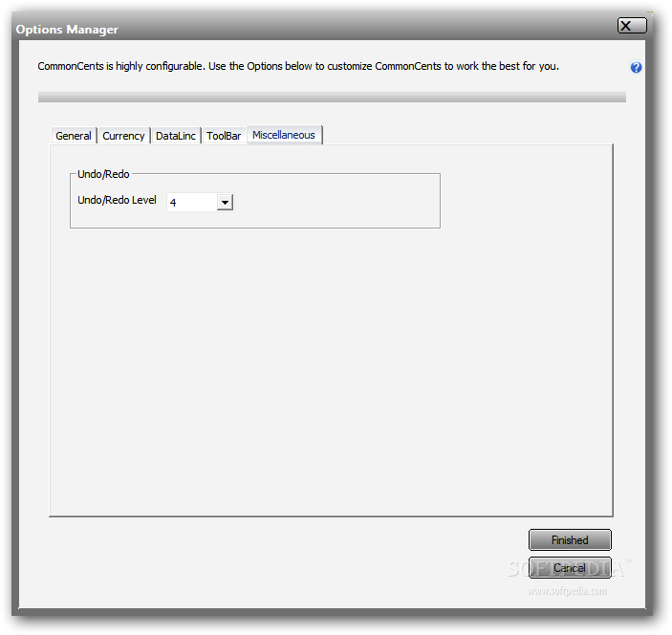Click the Cancel button
This screenshot has height=635, width=672.
tap(570, 568)
